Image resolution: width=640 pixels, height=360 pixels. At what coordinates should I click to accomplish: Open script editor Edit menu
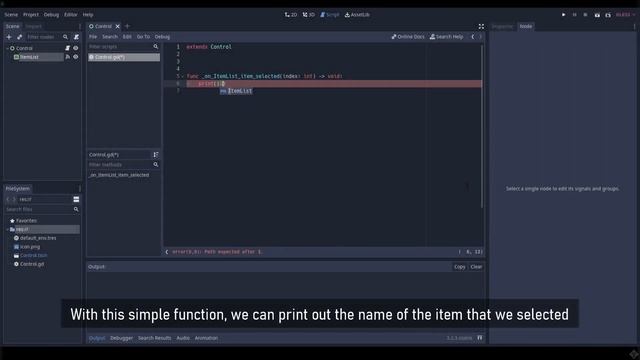pos(127,37)
